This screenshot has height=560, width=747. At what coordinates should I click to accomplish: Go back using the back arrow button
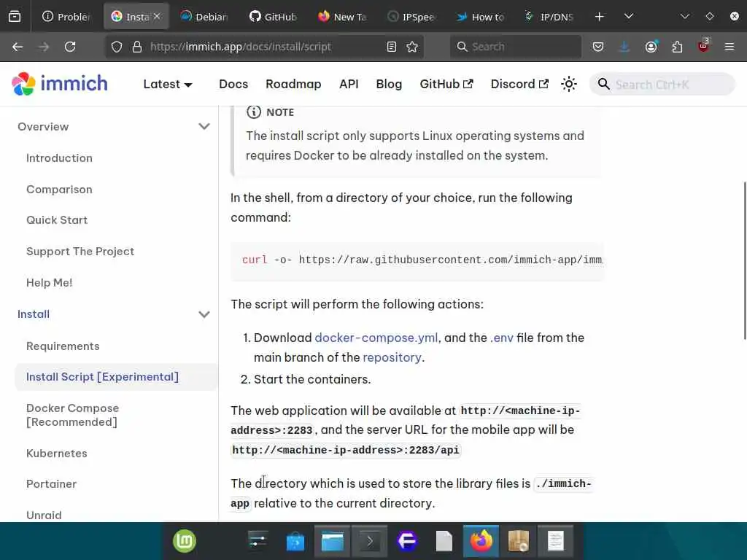(18, 47)
